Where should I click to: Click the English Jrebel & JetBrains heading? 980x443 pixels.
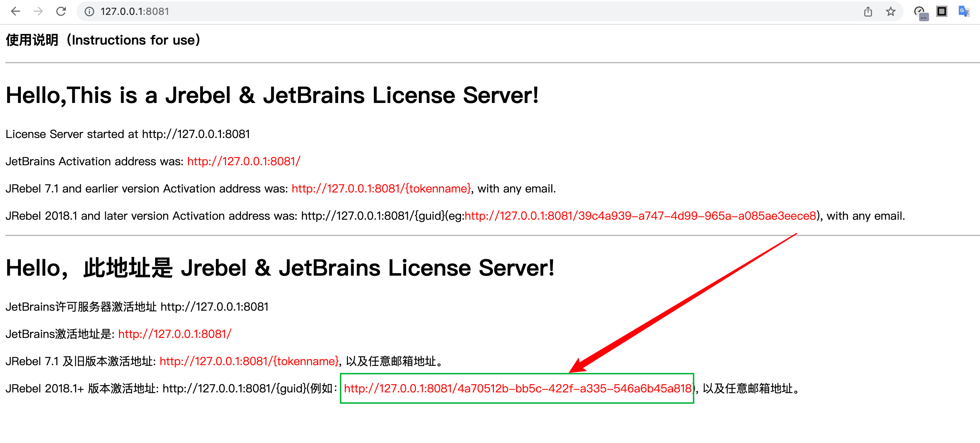[x=272, y=95]
